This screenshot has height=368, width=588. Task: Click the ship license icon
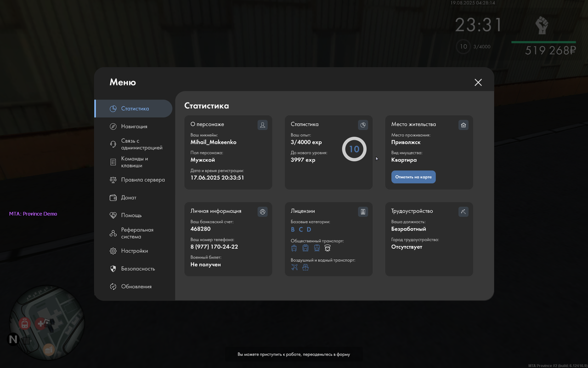[x=305, y=267]
